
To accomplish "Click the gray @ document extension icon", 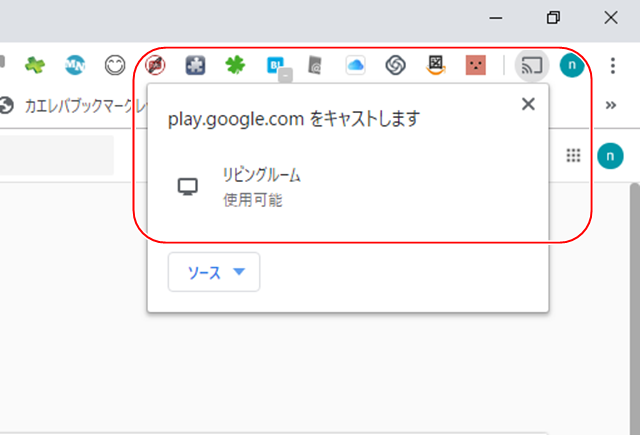I will [315, 65].
